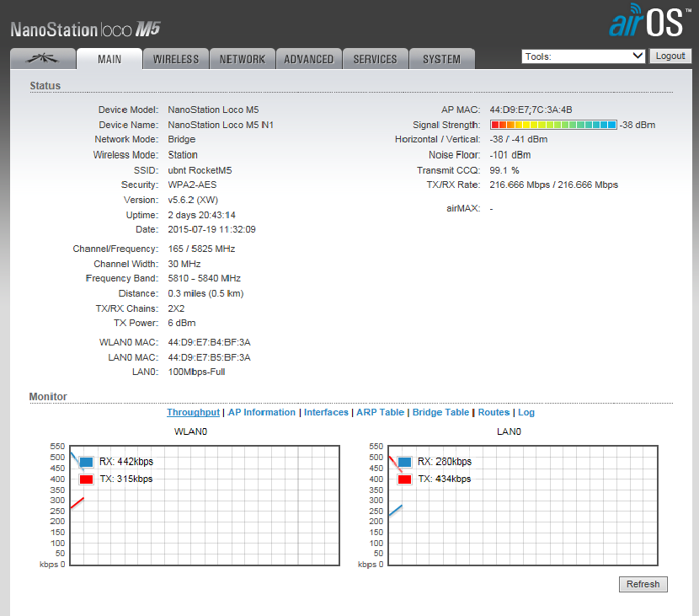Click the Date value 2015-07-19 11:32:09
The width and height of the screenshot is (699, 616).
click(x=211, y=229)
